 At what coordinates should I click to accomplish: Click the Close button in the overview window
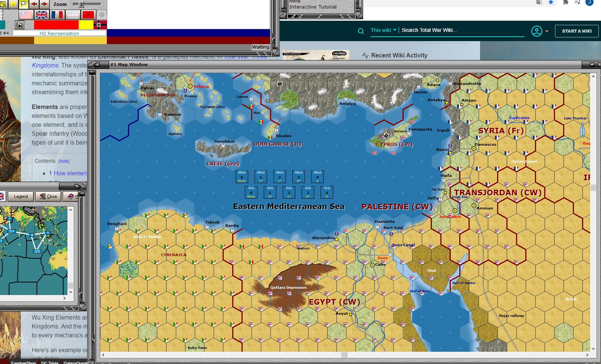click(x=49, y=196)
